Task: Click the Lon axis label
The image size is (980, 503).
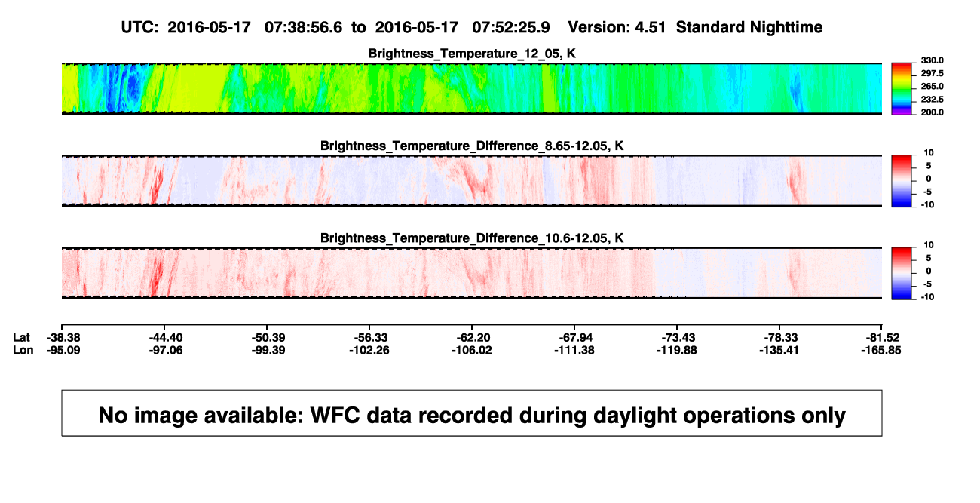Action: (23, 350)
